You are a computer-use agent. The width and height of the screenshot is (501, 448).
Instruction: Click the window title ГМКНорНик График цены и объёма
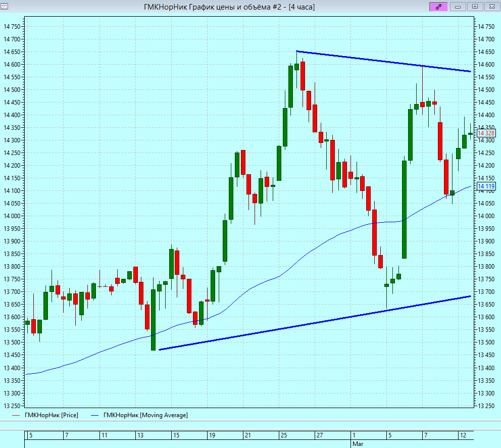click(x=229, y=7)
